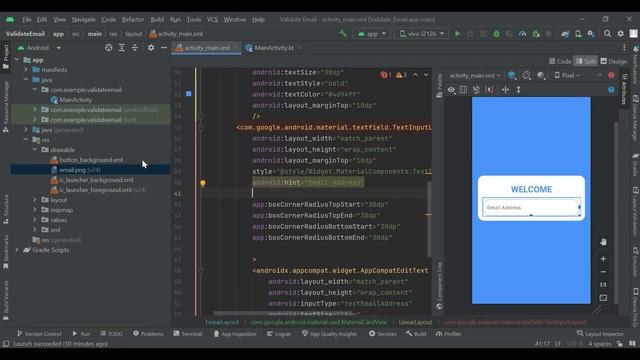Expand the mipmap folder
The width and height of the screenshot is (640, 360).
(35, 210)
